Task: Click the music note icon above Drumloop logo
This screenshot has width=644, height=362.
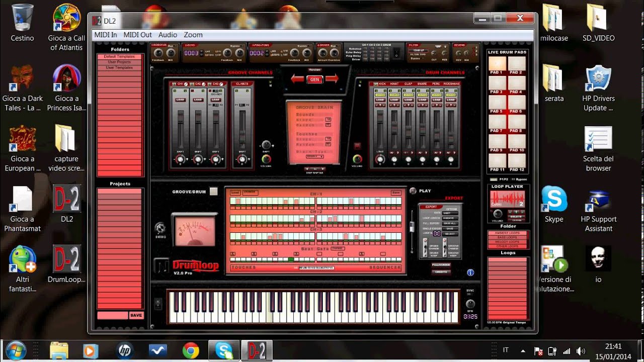Action: click(162, 264)
